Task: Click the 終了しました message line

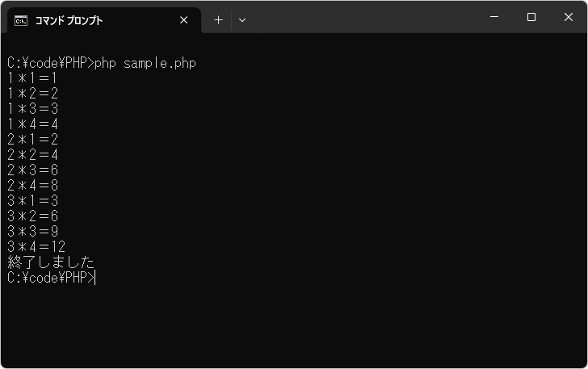Action: coord(51,262)
